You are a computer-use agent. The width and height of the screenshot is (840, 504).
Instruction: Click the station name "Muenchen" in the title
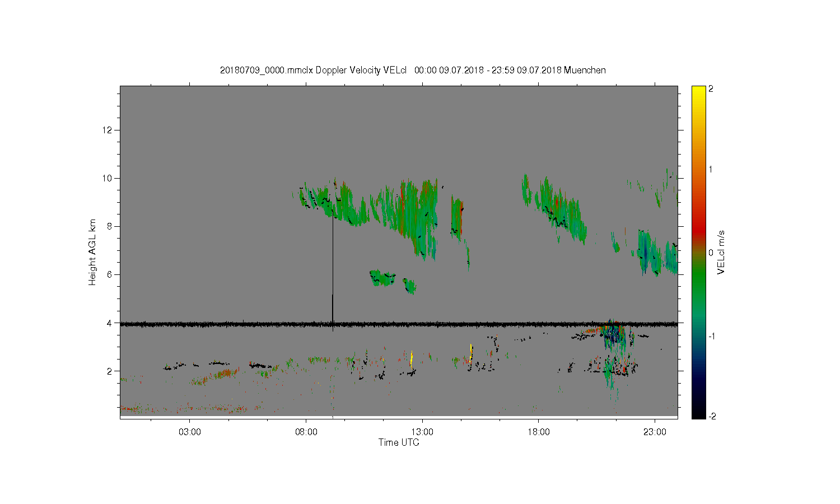tap(585, 71)
